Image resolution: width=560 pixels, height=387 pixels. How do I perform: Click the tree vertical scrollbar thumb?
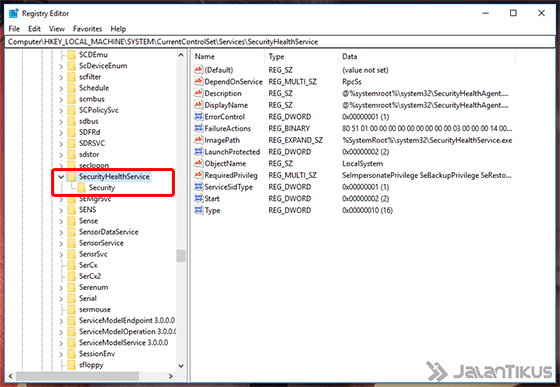(181, 256)
